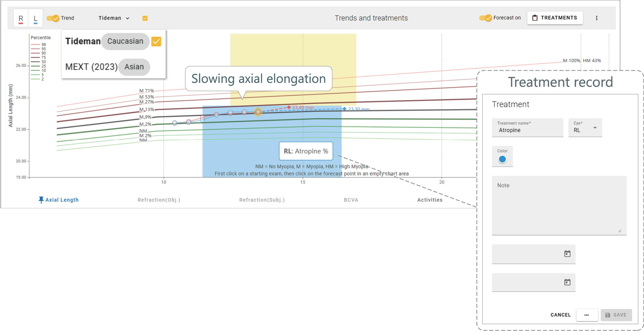Open the second date calendar picker icon

pos(567,282)
